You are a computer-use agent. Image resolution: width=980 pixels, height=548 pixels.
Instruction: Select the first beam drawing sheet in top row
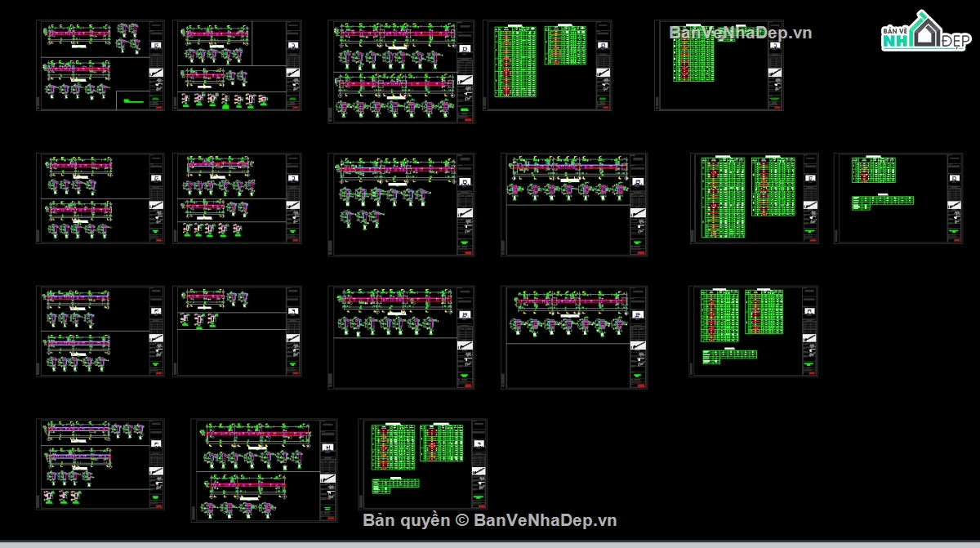pyautogui.click(x=100, y=65)
